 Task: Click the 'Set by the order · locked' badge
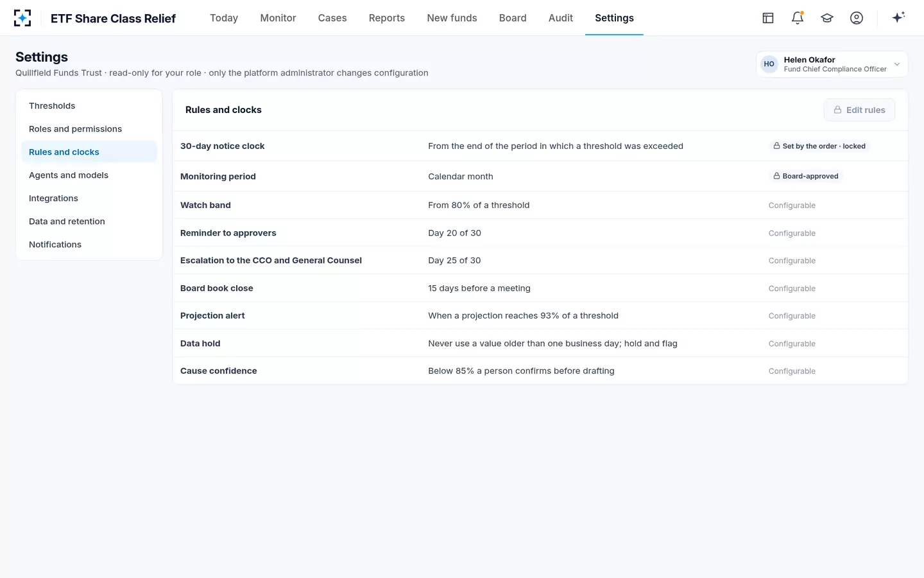819,146
